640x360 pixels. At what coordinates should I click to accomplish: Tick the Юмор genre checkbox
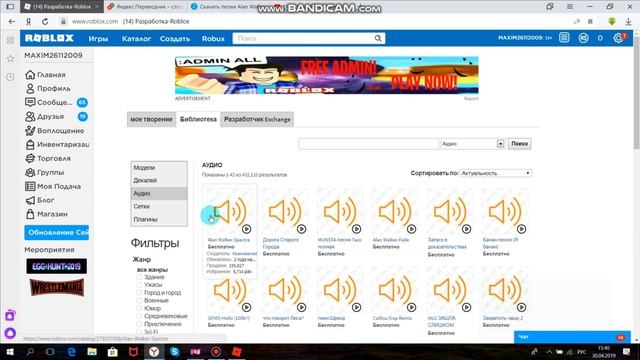tap(139, 308)
